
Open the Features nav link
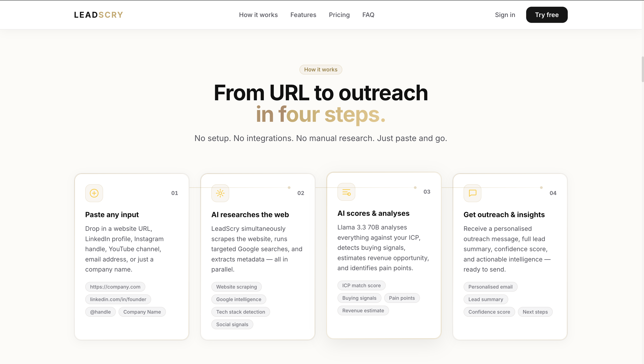303,15
